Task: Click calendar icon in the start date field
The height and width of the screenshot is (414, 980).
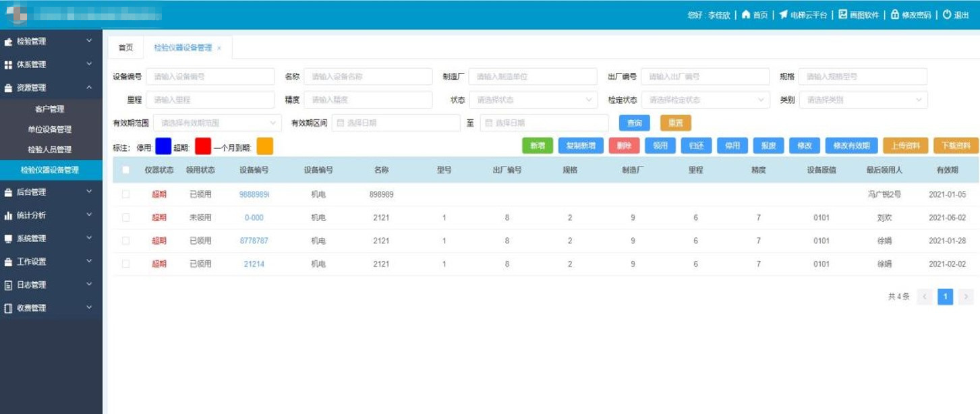Action: point(341,123)
